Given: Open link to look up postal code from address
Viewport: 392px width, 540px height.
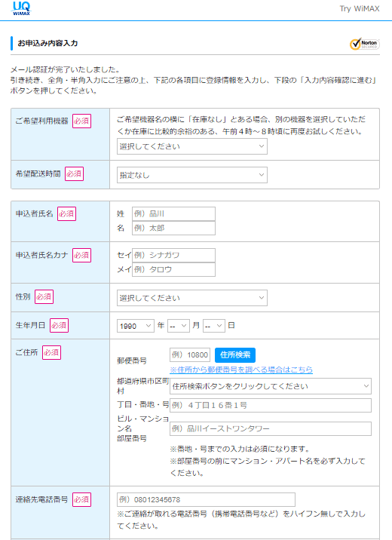Looking at the screenshot, I should tap(241, 370).
